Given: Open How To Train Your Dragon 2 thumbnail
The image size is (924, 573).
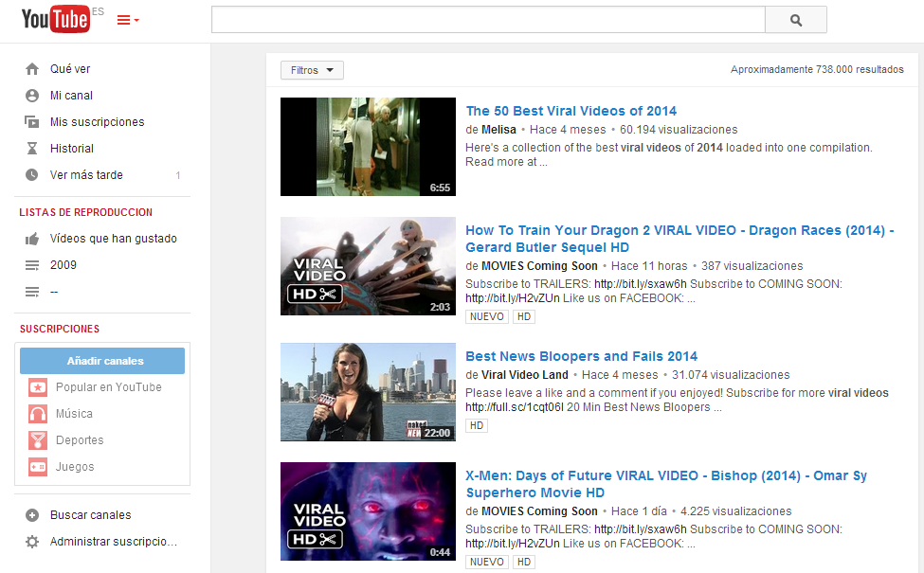Looking at the screenshot, I should tap(368, 266).
